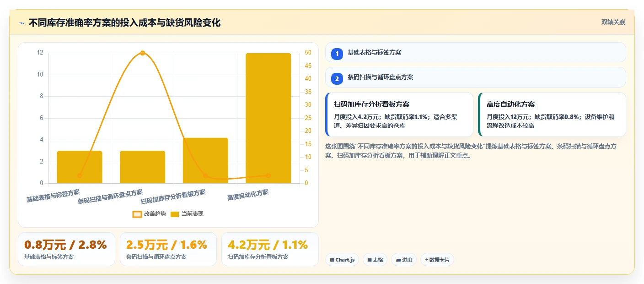Click the text 月度投入12万元 in automation card
This screenshot has height=284, width=644.
(508, 117)
